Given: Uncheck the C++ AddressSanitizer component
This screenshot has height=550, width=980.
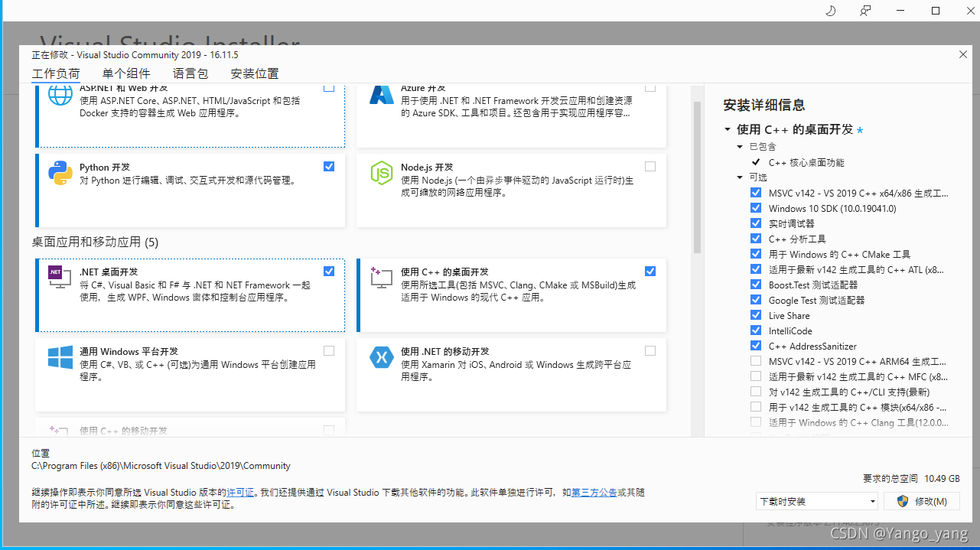Looking at the screenshot, I should pos(756,346).
